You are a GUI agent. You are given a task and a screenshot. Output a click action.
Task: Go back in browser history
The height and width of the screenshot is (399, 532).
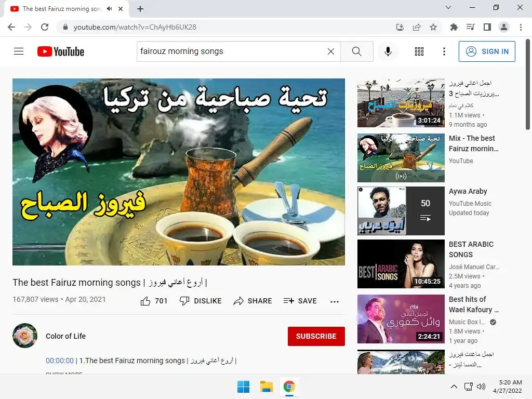(x=11, y=27)
